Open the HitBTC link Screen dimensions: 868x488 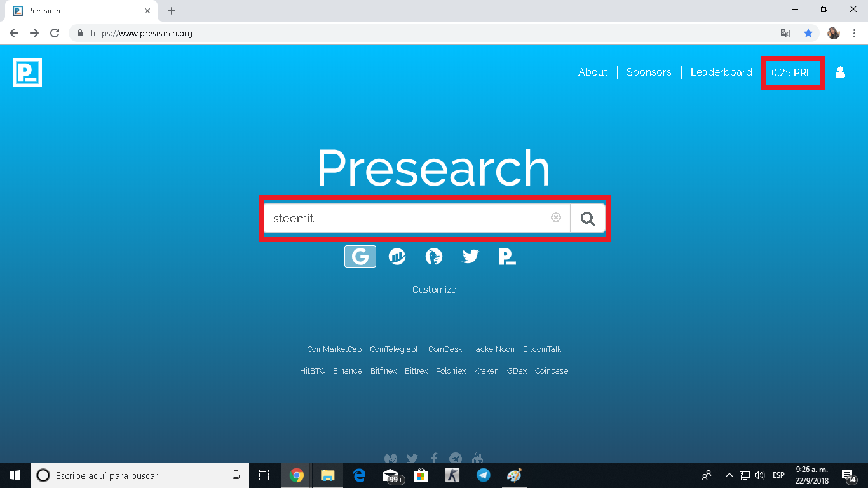(x=313, y=371)
